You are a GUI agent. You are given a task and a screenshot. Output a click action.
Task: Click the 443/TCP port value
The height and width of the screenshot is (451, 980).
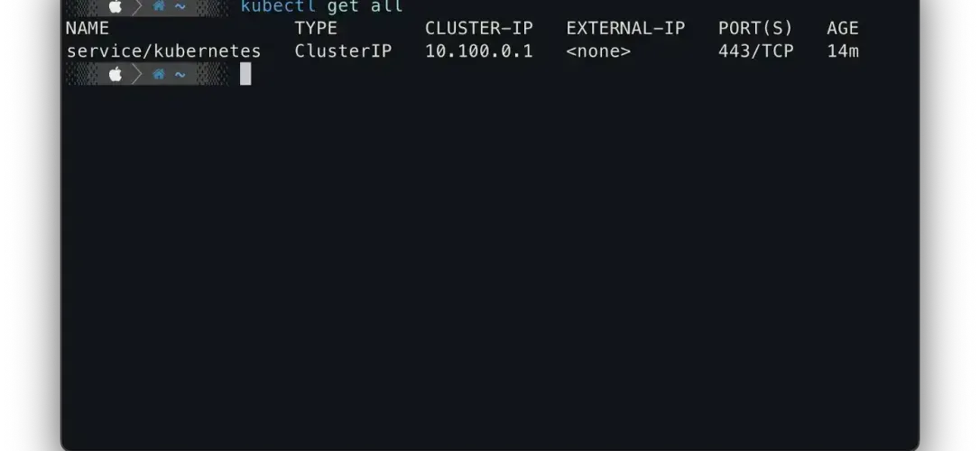coord(755,51)
